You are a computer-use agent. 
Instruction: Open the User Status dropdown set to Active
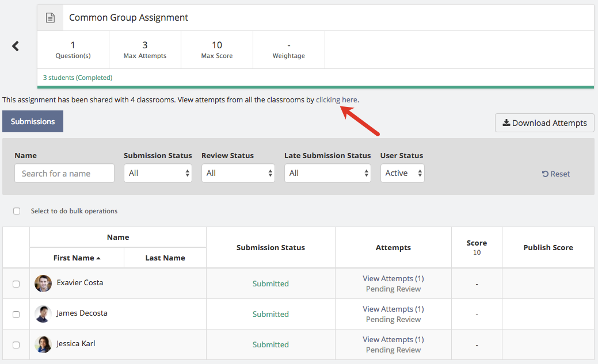[x=402, y=173]
